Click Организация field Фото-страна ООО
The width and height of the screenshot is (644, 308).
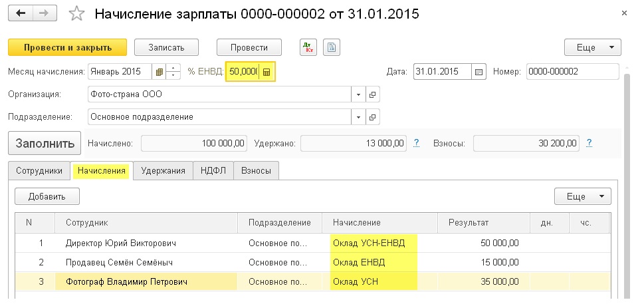coord(220,94)
